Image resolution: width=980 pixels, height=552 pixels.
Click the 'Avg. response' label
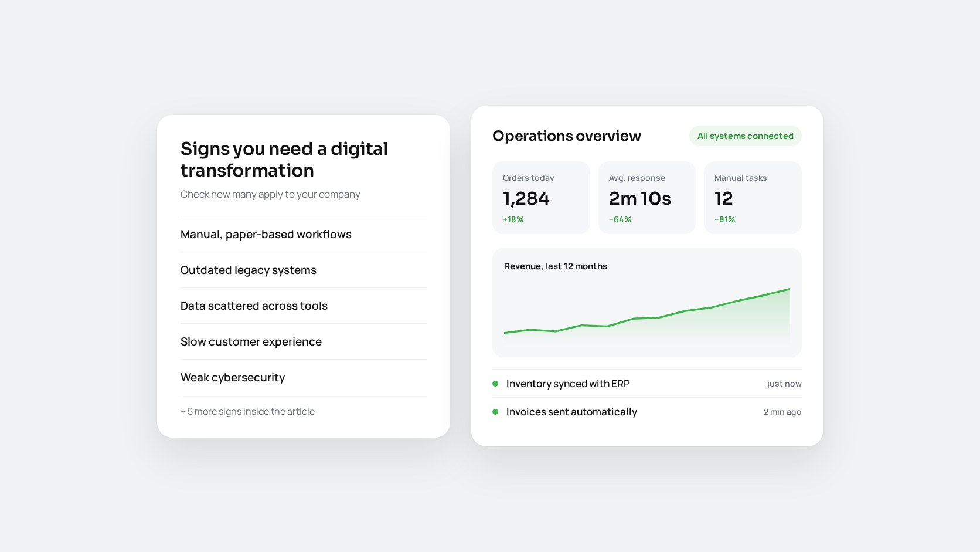click(x=637, y=178)
